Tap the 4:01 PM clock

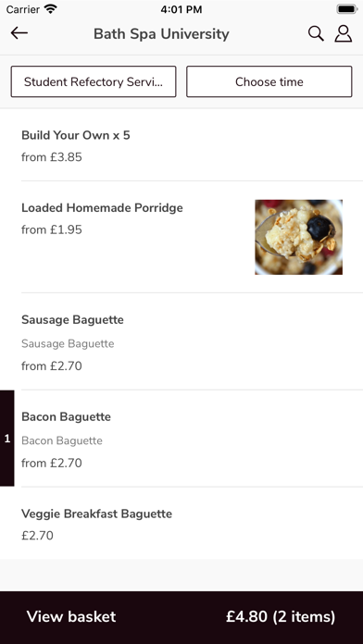coord(181,9)
